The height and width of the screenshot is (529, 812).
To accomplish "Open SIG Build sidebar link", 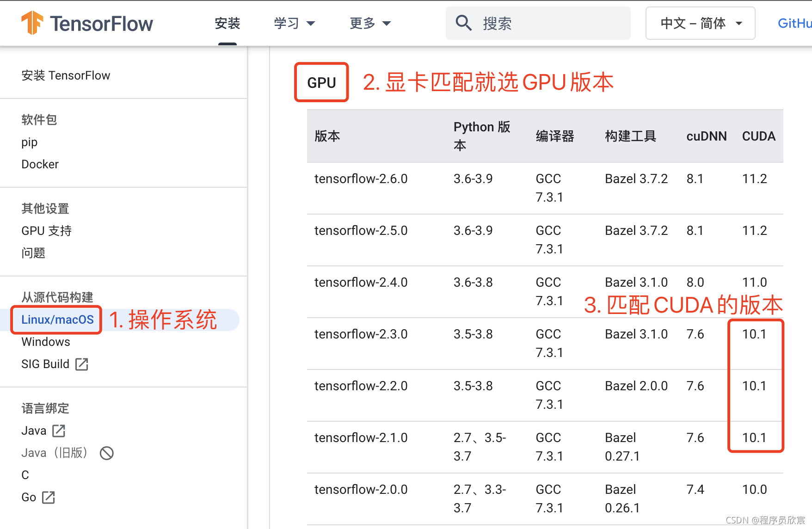I will [x=45, y=364].
